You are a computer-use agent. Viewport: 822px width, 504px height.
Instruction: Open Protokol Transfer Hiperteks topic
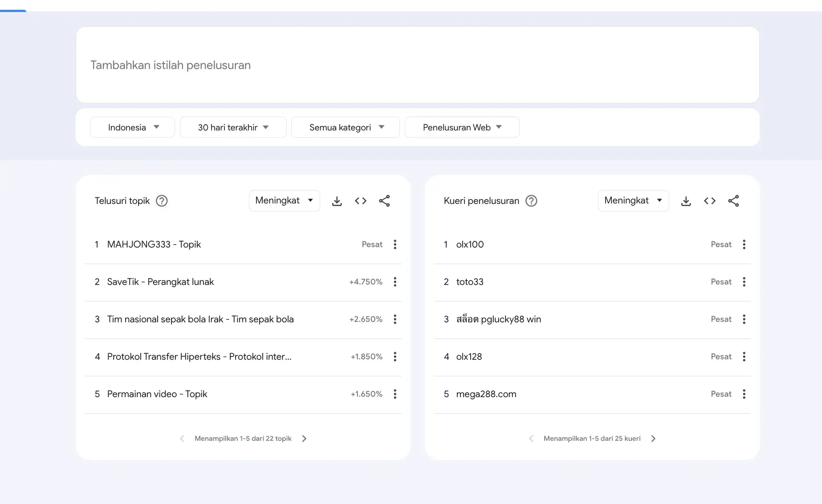click(x=199, y=357)
